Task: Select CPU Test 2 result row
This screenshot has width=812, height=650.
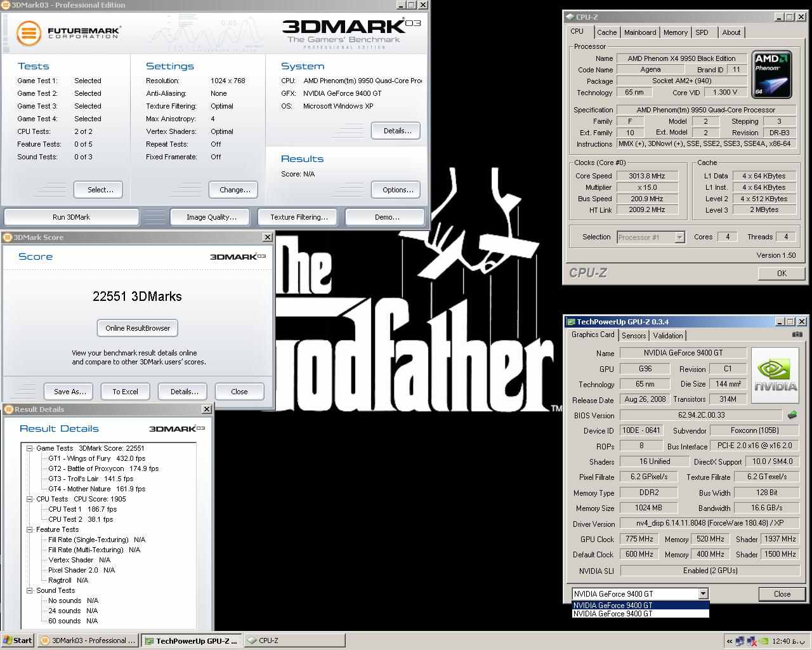Action: 81,519
